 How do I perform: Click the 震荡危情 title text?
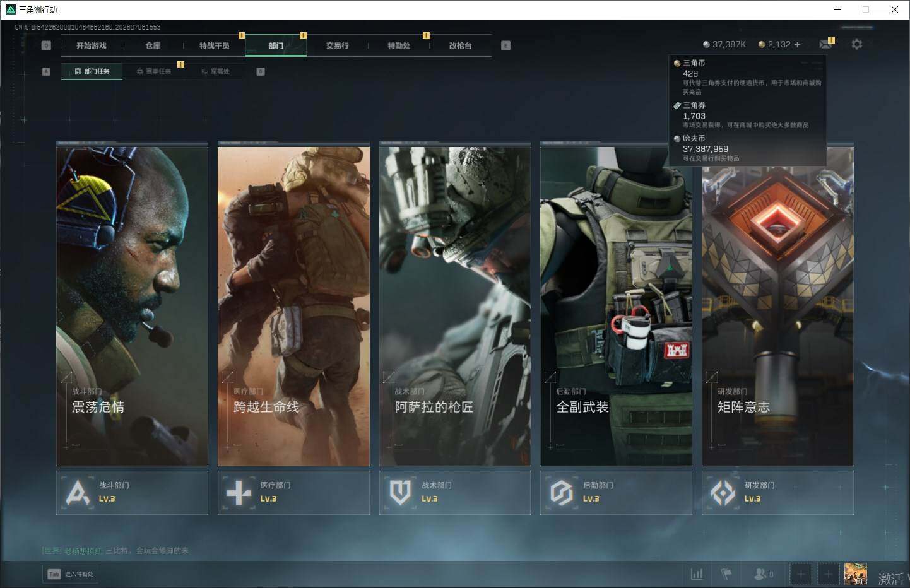98,407
